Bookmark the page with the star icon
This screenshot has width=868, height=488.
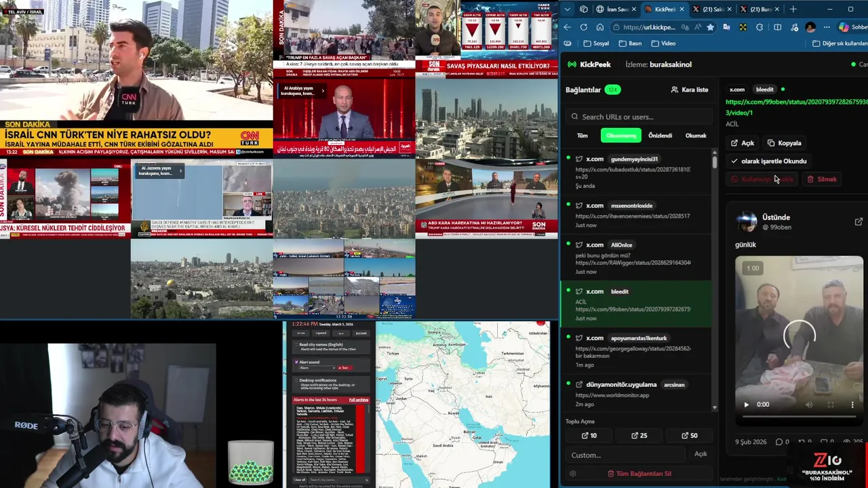[x=710, y=27]
